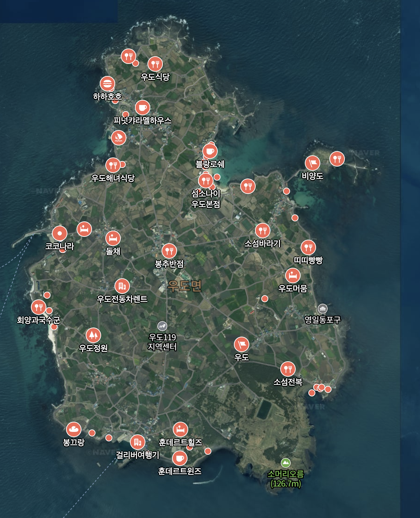This screenshot has width=420, height=518.
Task: Click the 훈데르트힐즈 lodging pin
Action: click(x=180, y=429)
